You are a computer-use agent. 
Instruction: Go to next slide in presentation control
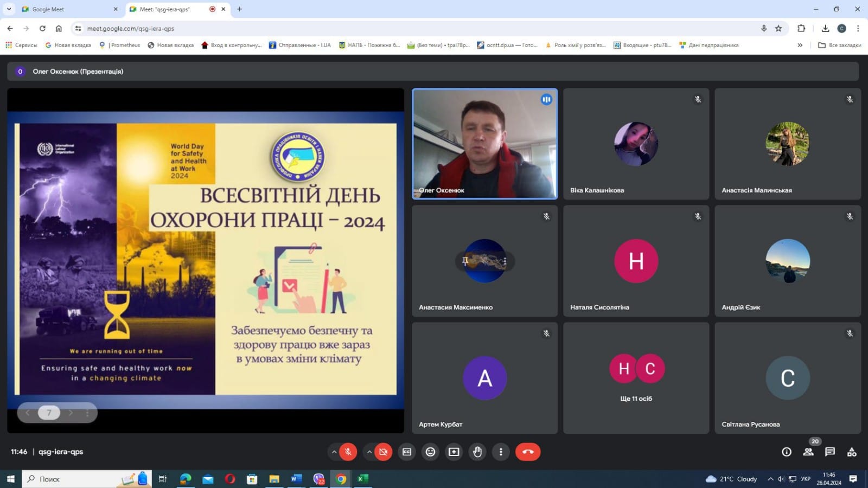point(71,413)
